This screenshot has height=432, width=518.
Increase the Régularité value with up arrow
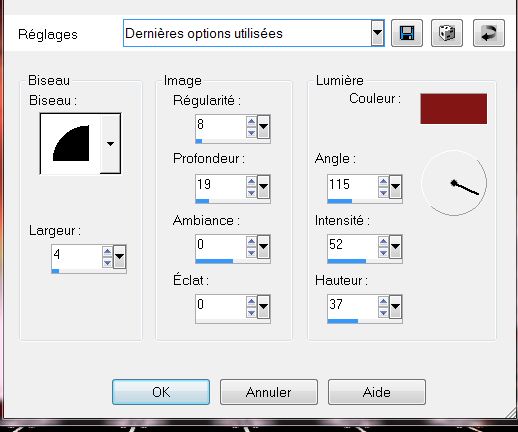(251, 122)
